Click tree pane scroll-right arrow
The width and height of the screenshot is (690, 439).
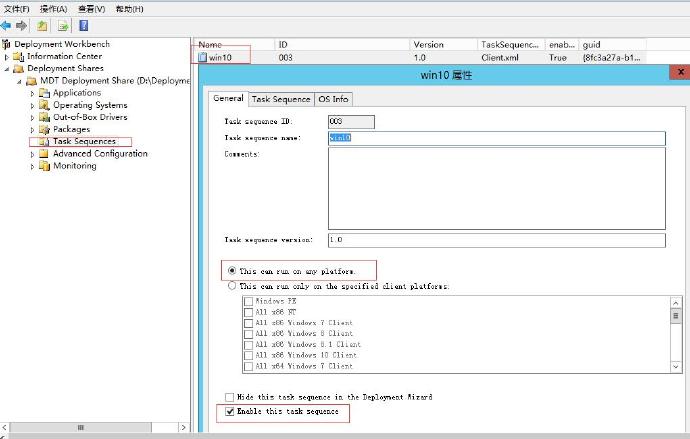[184, 427]
